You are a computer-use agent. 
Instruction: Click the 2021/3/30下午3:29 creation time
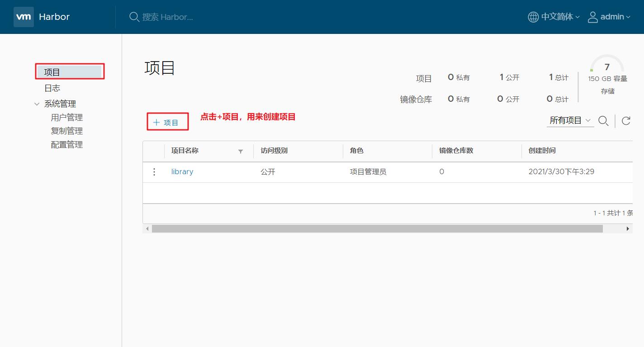tap(561, 172)
